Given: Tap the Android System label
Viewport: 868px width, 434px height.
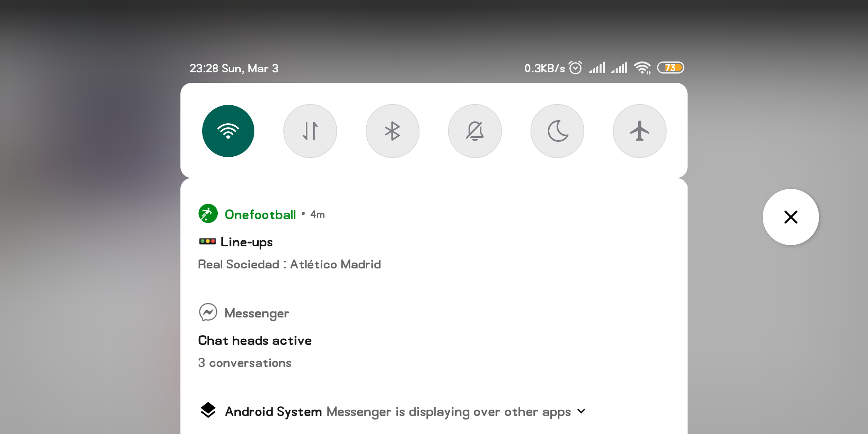Looking at the screenshot, I should coord(273,412).
